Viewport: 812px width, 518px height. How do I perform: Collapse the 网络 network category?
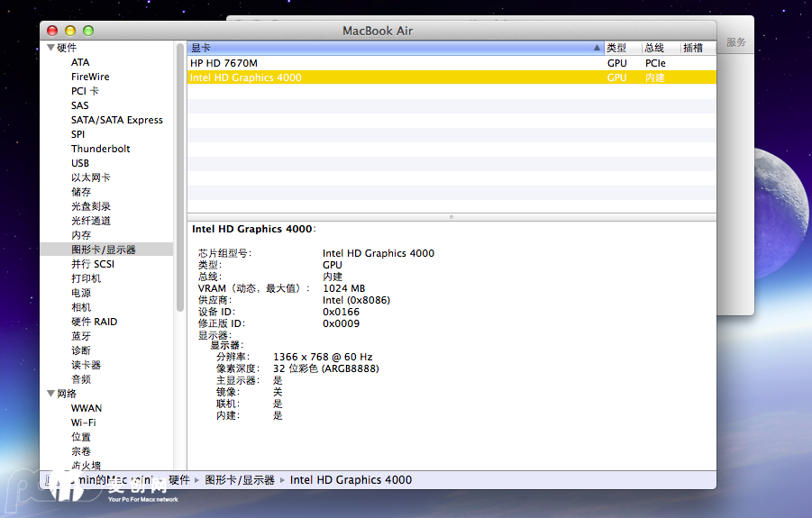tap(50, 394)
